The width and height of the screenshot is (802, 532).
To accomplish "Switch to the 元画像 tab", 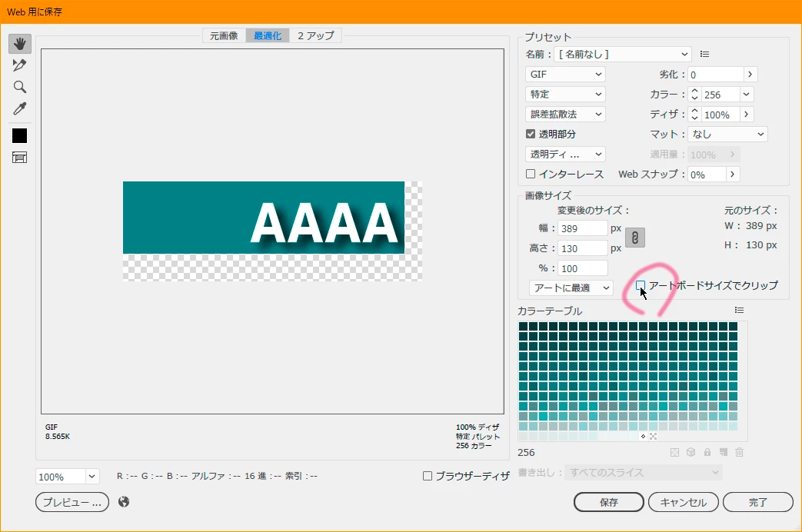I will coord(224,35).
